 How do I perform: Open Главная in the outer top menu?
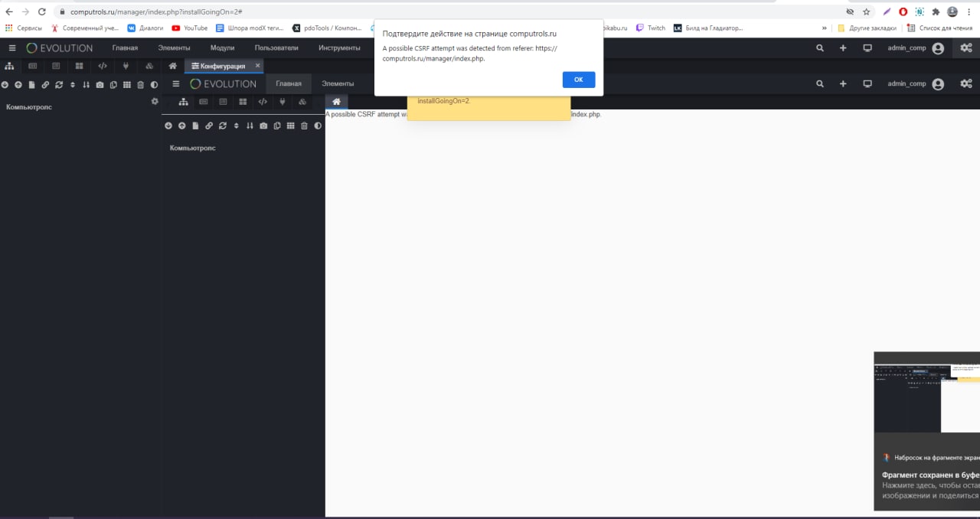point(125,47)
